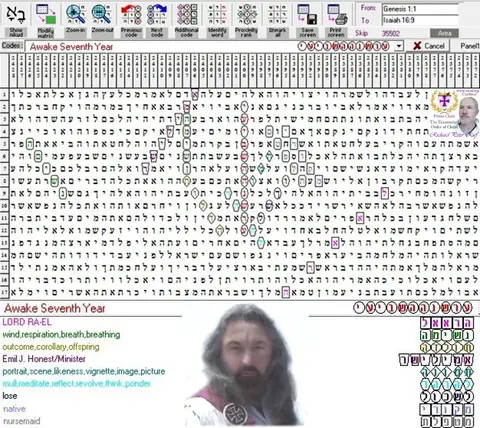The image size is (480, 428).
Task: Click the purple boxed Hebrew letters for LORD RA-EL
Action: pyautogui.click(x=447, y=323)
